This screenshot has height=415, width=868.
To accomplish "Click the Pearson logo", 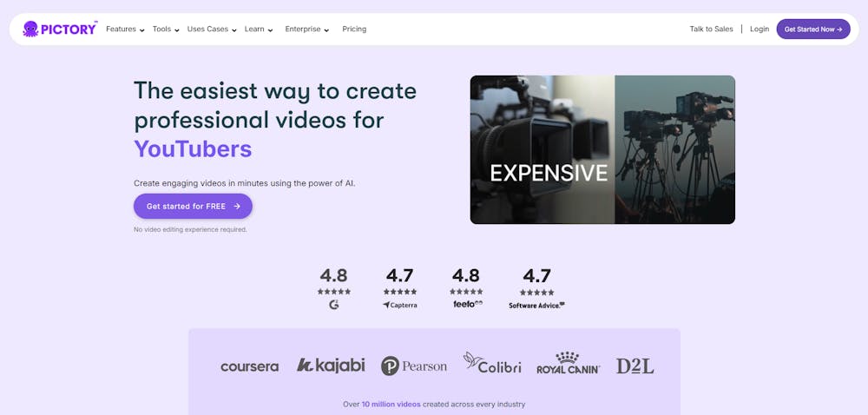I will (413, 366).
